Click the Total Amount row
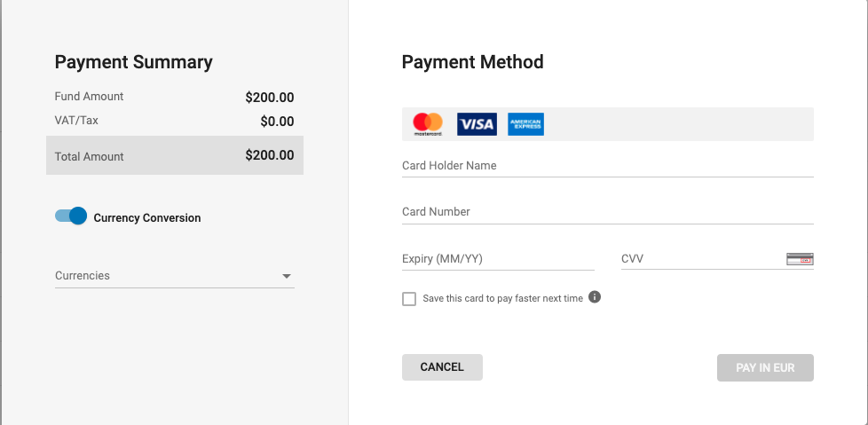 pyautogui.click(x=175, y=156)
